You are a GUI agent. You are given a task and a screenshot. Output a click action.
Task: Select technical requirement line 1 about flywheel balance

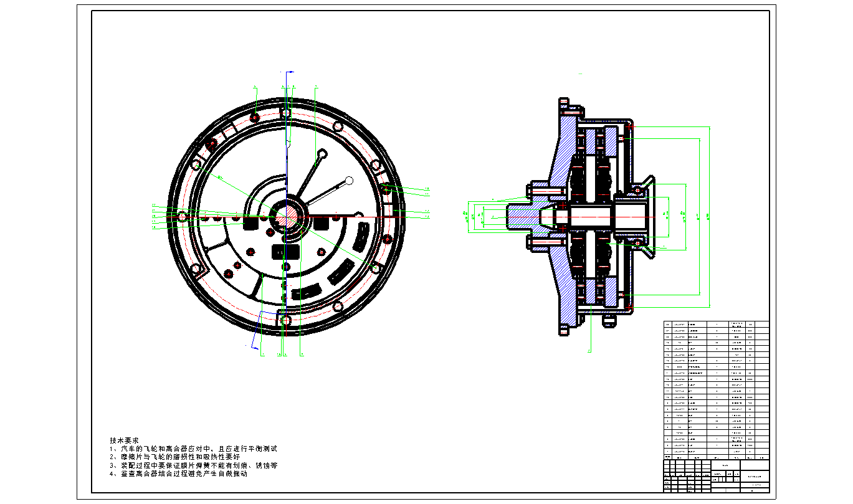(x=193, y=449)
